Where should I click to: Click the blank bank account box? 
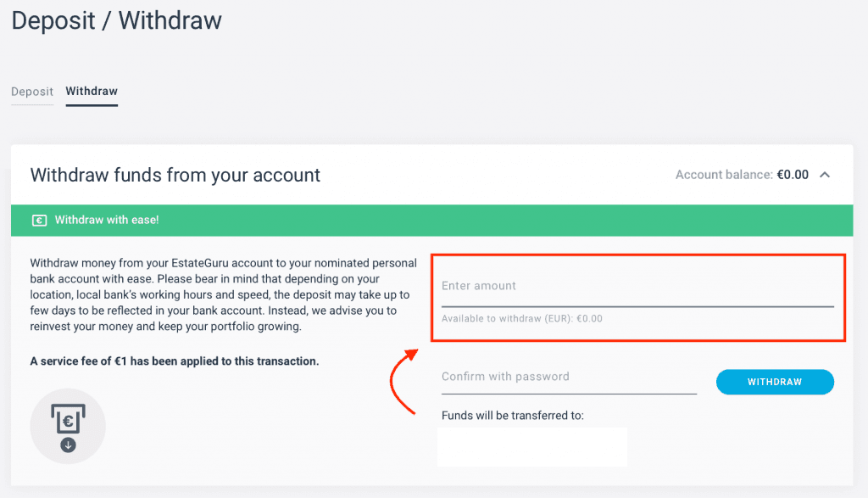click(531, 447)
